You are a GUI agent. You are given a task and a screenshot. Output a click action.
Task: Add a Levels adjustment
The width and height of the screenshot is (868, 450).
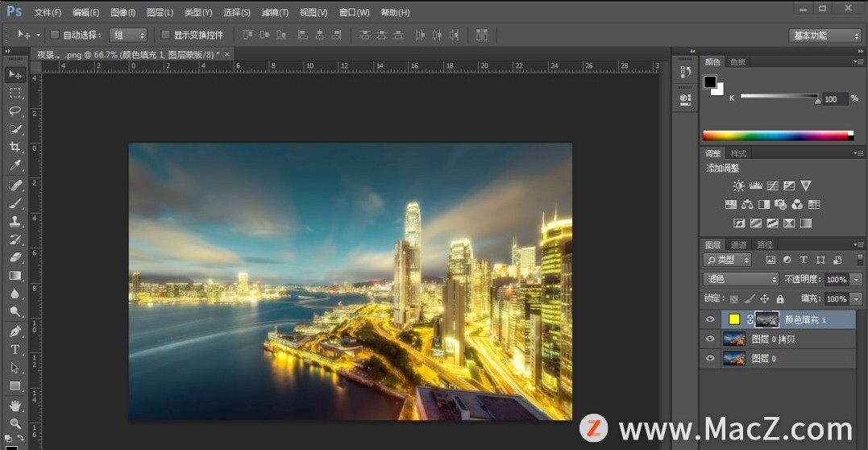tap(756, 185)
